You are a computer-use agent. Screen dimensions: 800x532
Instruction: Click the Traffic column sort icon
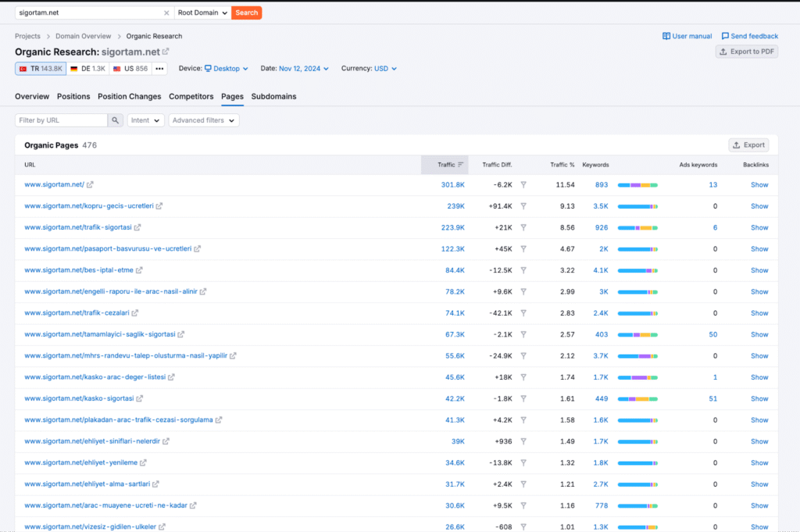461,165
